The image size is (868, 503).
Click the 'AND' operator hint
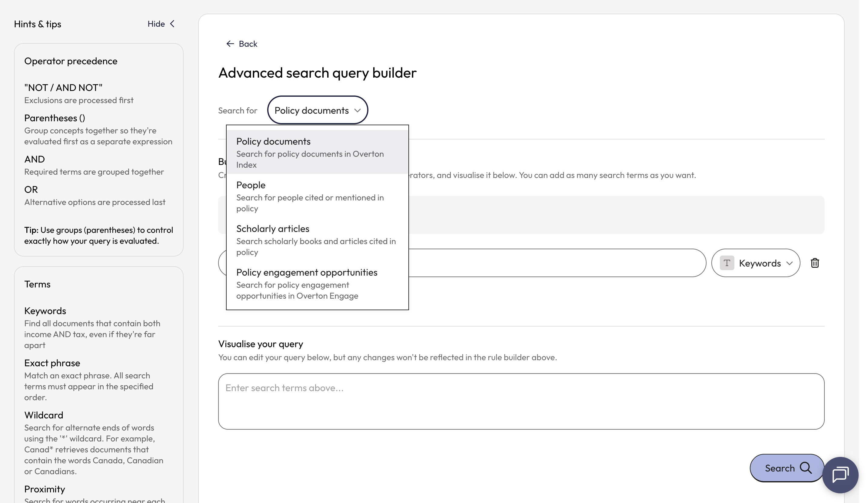pyautogui.click(x=35, y=159)
